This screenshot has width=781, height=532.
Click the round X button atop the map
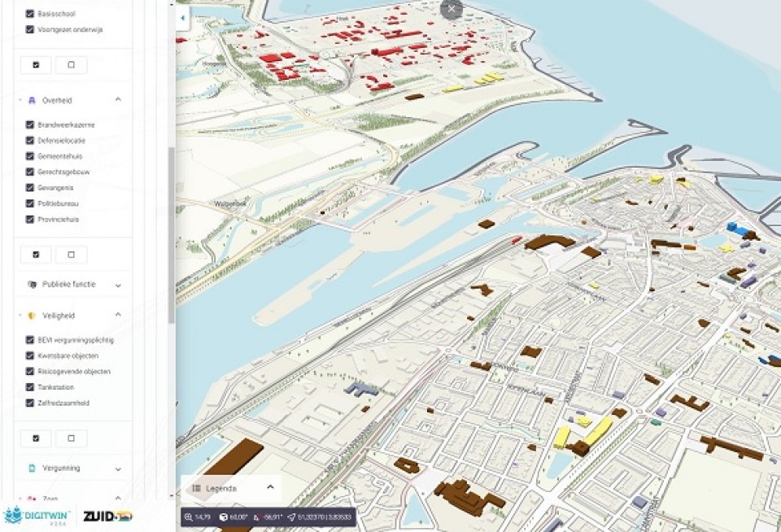tap(452, 9)
